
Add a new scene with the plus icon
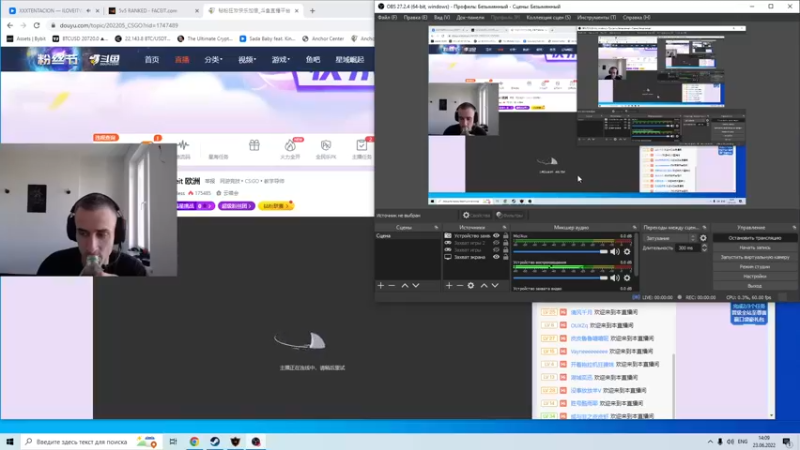(381, 286)
